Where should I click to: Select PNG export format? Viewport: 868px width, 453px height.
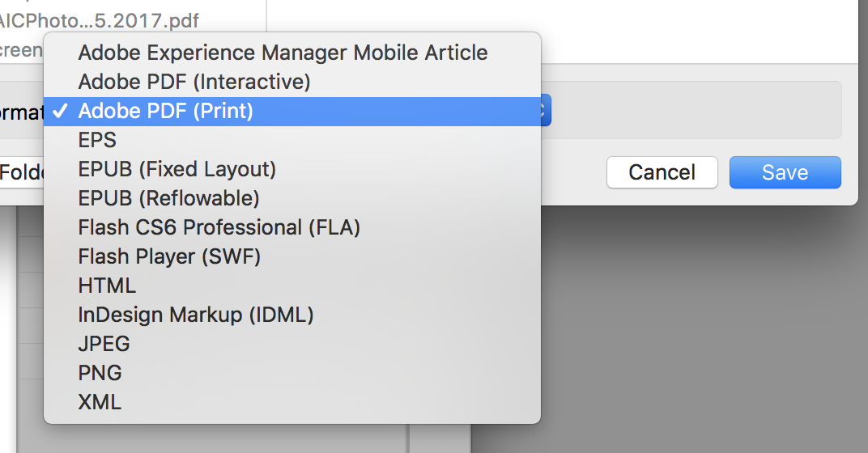pyautogui.click(x=292, y=373)
